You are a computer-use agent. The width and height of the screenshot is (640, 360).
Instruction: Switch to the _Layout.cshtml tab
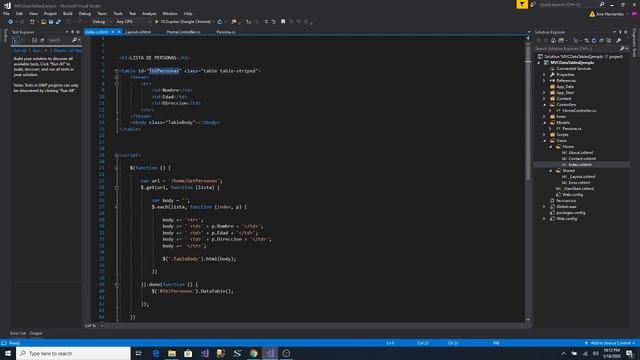[x=138, y=32]
